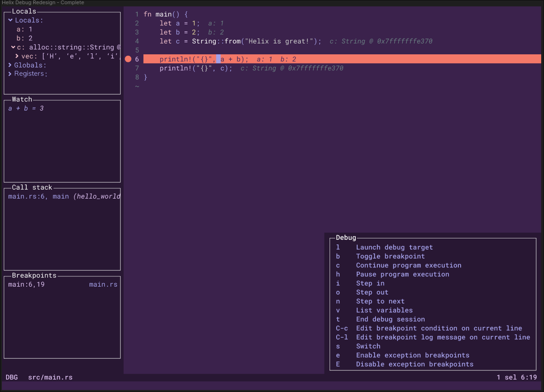
Task: Choose Enable exception breakpoints
Action: 412,355
